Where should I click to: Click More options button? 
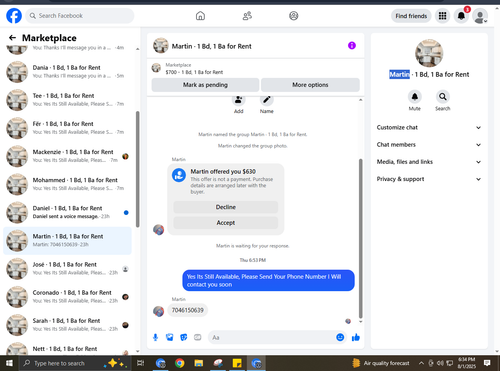click(x=310, y=85)
